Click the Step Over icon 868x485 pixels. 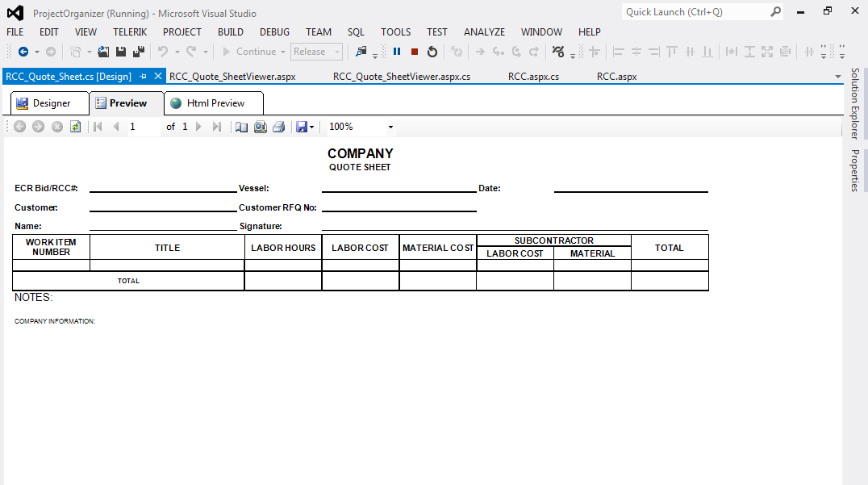[x=516, y=52]
